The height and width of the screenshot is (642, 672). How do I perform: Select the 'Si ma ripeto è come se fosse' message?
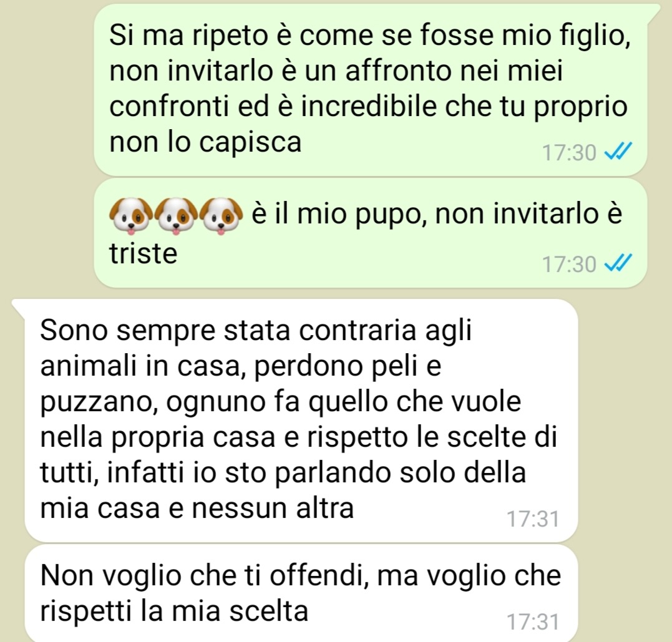pos(370,90)
